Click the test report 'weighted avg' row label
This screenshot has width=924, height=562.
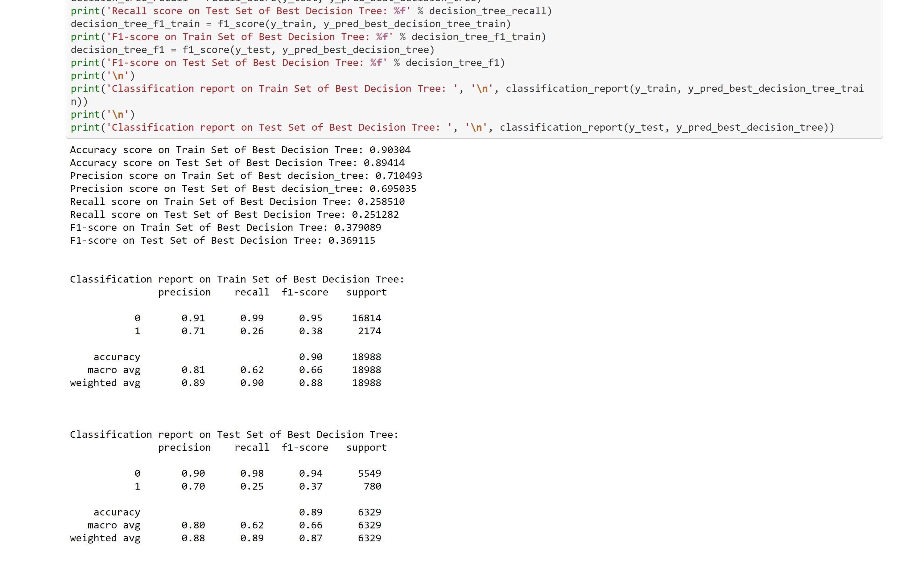click(x=105, y=538)
